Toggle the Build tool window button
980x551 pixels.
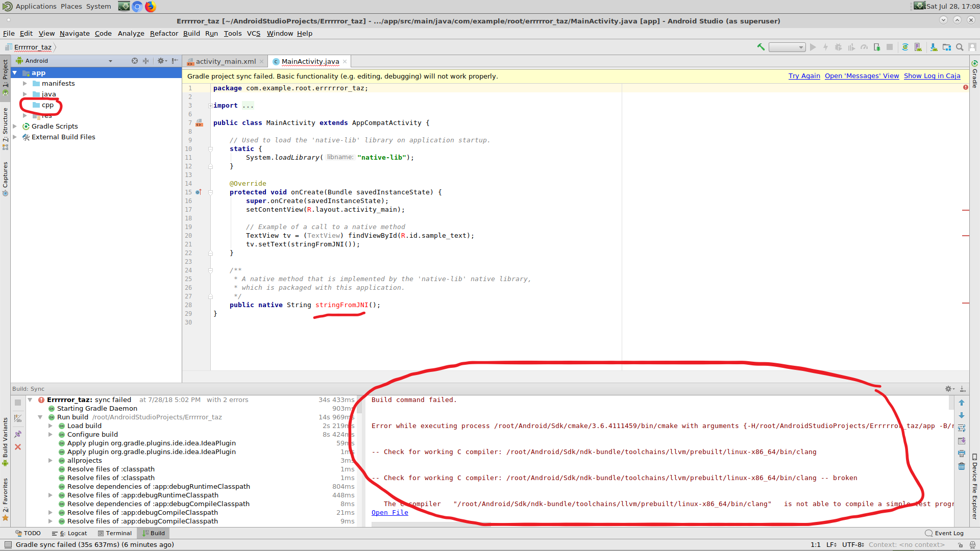pos(154,533)
